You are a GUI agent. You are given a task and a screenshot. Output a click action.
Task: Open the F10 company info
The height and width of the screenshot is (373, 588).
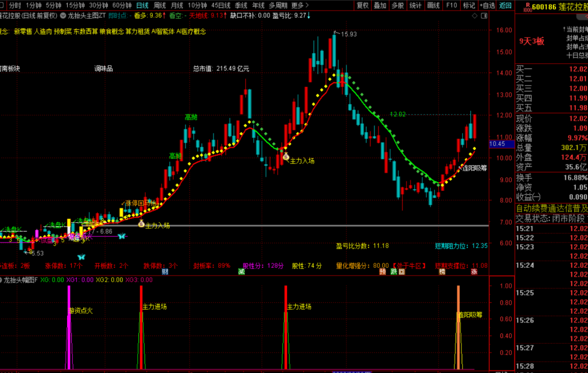[x=451, y=5]
